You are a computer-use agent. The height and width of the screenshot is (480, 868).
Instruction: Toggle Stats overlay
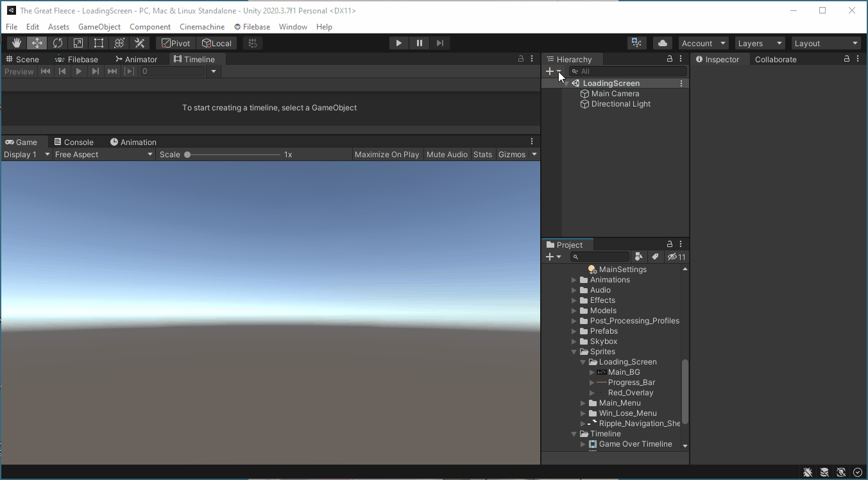[x=482, y=155]
